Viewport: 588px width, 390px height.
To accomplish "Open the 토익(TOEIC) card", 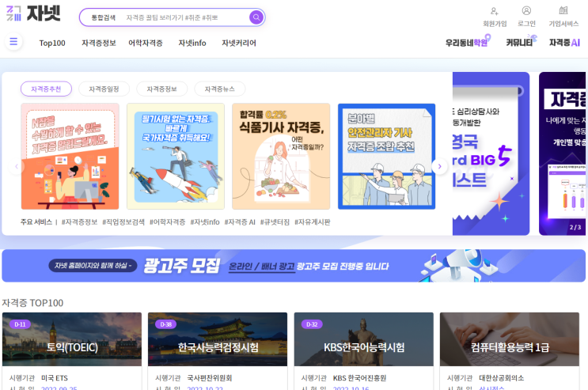I will click(72, 351).
